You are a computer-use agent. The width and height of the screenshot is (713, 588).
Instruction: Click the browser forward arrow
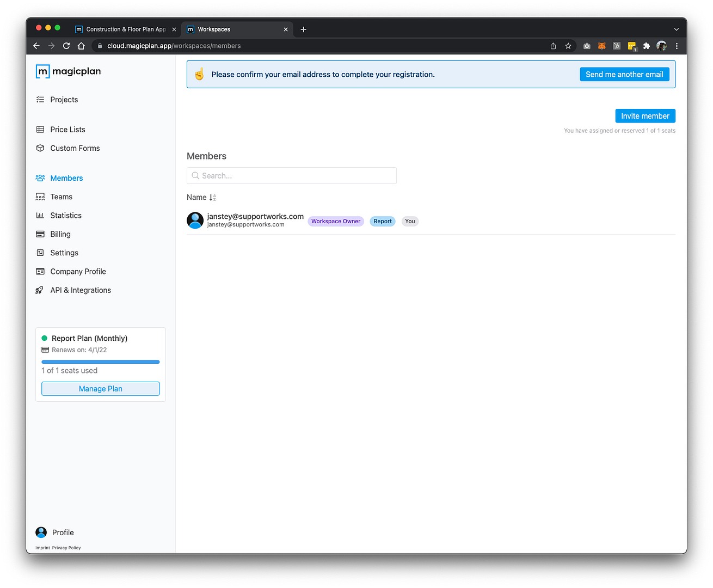51,46
